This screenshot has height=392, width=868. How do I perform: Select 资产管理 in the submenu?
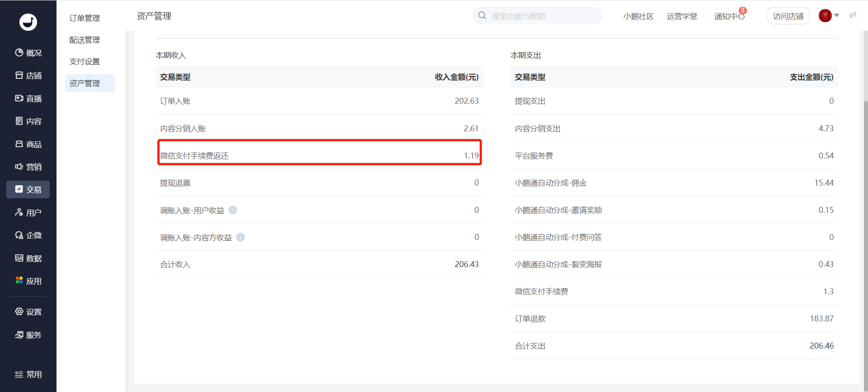coord(90,83)
